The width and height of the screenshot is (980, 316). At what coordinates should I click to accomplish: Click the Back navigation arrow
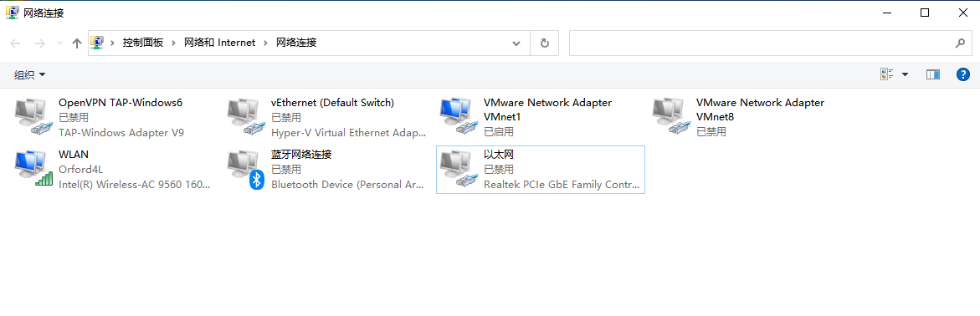16,43
